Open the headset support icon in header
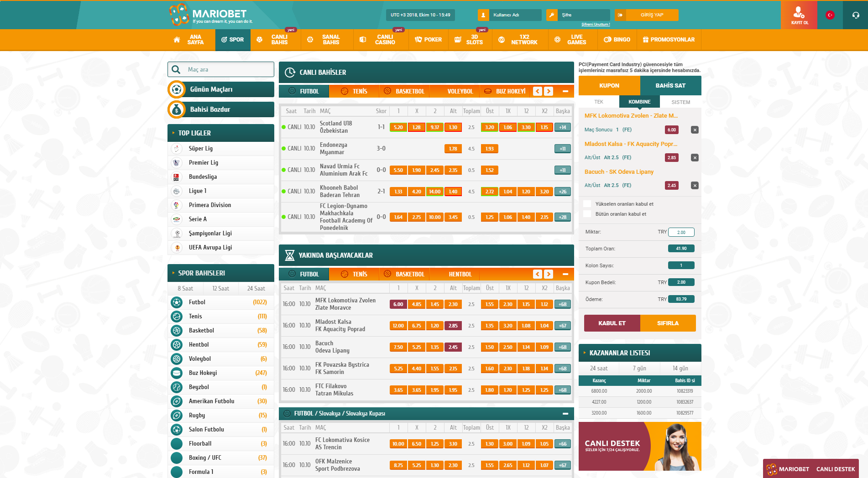The height and width of the screenshot is (478, 868). coord(855,15)
